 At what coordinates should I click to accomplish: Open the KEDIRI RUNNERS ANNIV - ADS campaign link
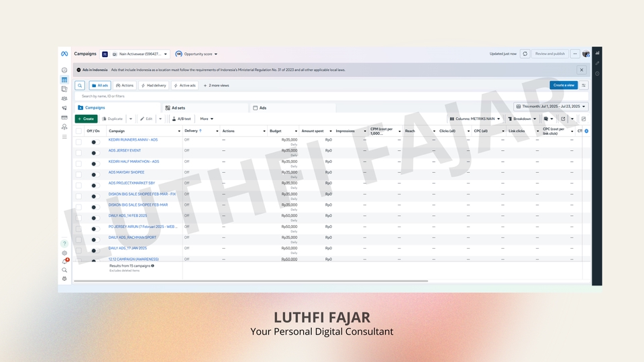pyautogui.click(x=133, y=139)
